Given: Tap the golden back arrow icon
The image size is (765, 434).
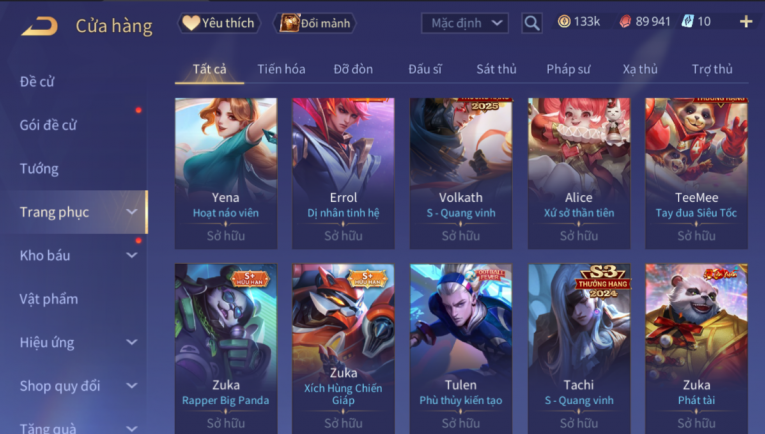Looking at the screenshot, I should tap(39, 26).
